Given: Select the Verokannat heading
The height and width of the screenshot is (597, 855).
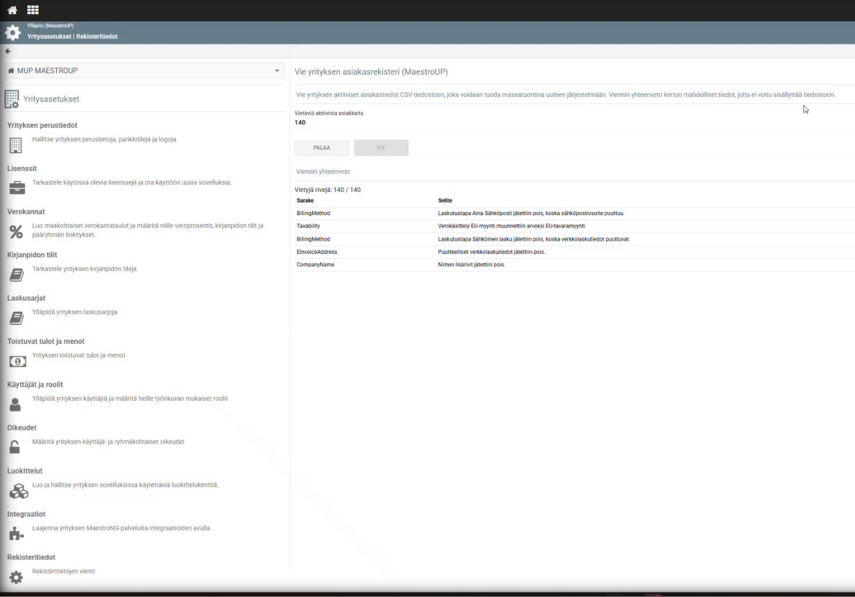Looking at the screenshot, I should tap(26, 212).
